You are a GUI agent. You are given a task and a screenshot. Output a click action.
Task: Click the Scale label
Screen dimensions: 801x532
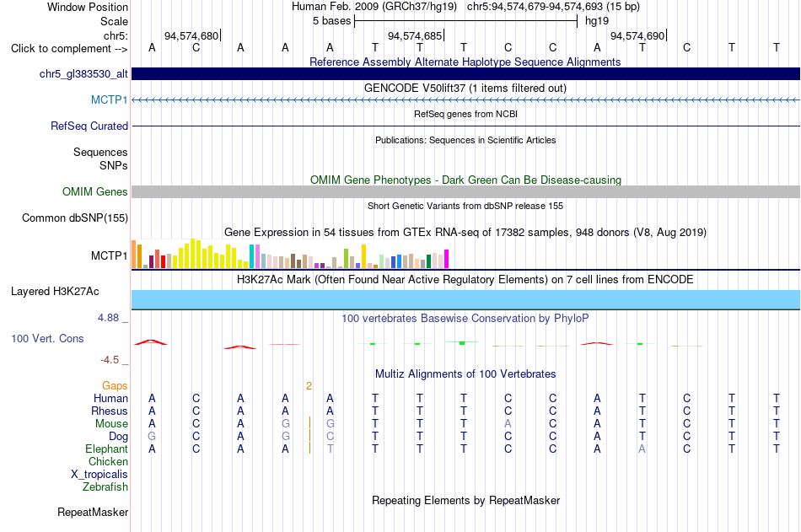coord(114,21)
